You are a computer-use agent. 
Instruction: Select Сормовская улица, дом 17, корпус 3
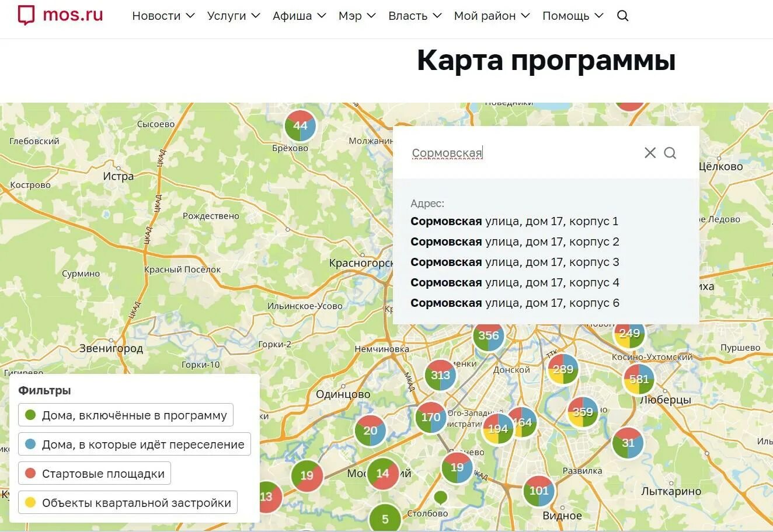(514, 262)
